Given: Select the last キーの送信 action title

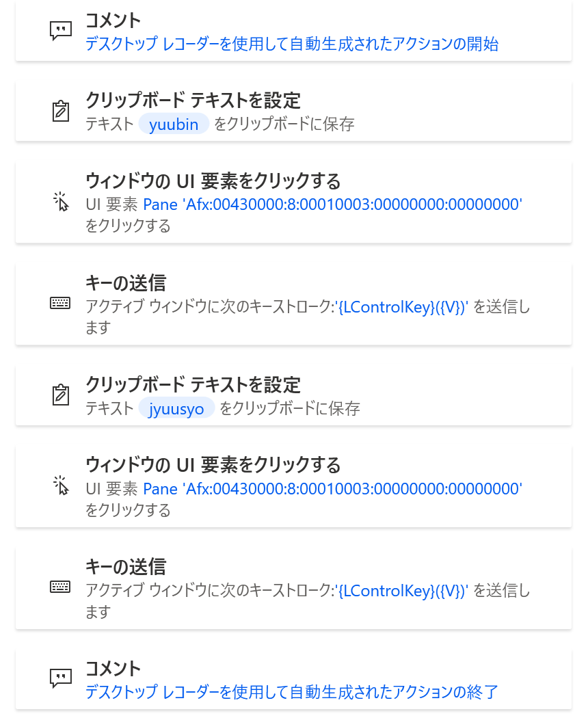Looking at the screenshot, I should [126, 567].
